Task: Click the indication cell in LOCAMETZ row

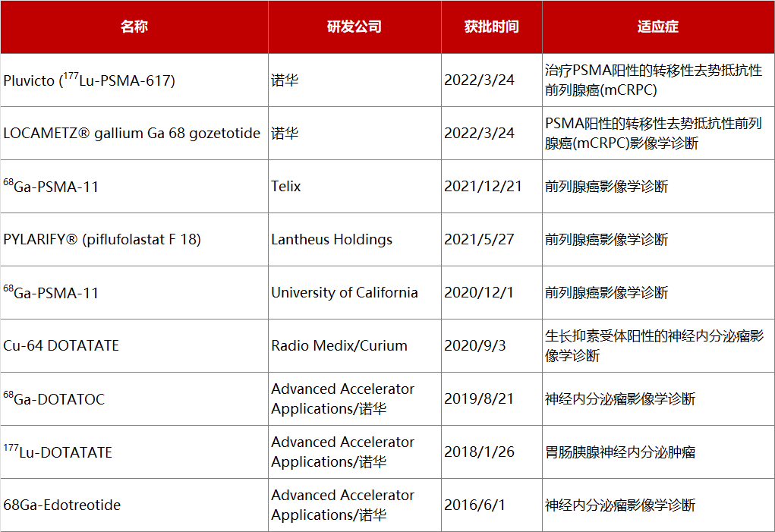Action: pyautogui.click(x=658, y=134)
